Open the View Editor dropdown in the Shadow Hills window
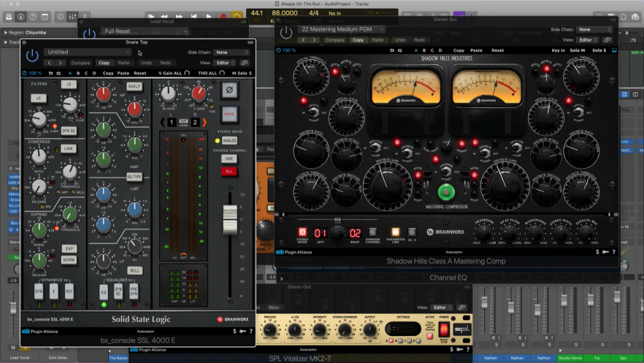 [587, 40]
